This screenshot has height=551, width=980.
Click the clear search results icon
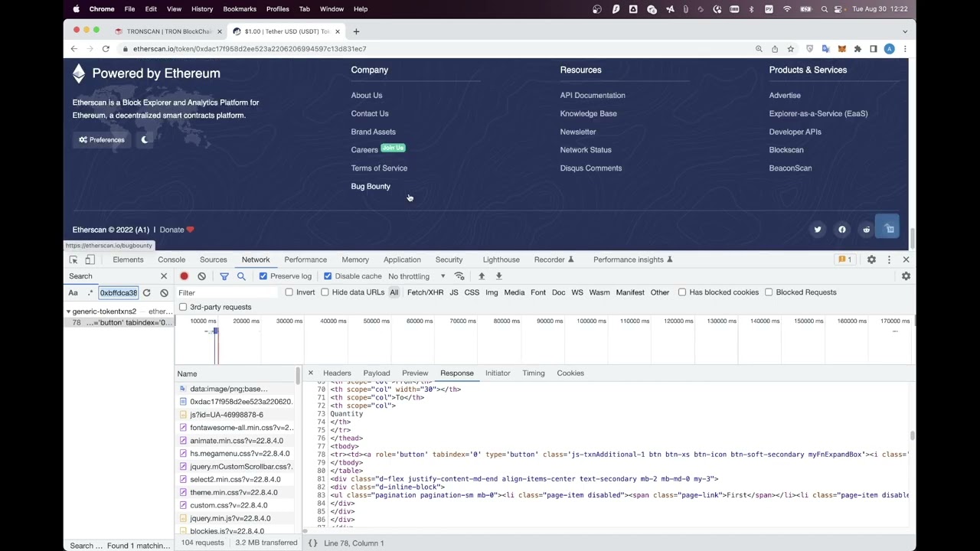click(x=164, y=292)
